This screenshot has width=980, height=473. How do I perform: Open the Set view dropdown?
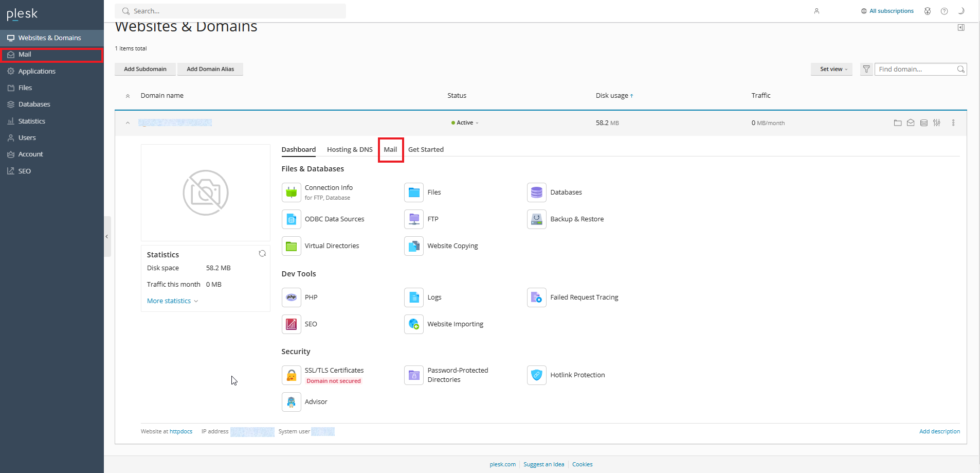[x=831, y=69]
